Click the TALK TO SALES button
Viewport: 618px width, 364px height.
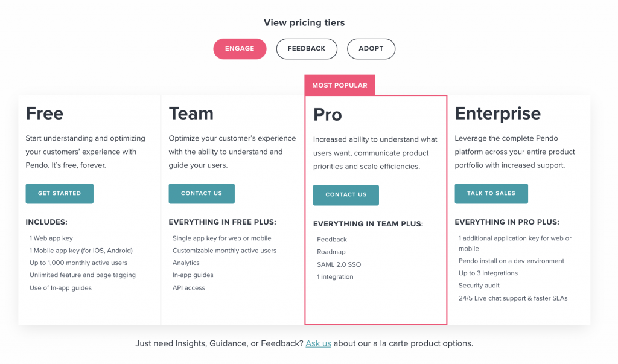coord(491,193)
